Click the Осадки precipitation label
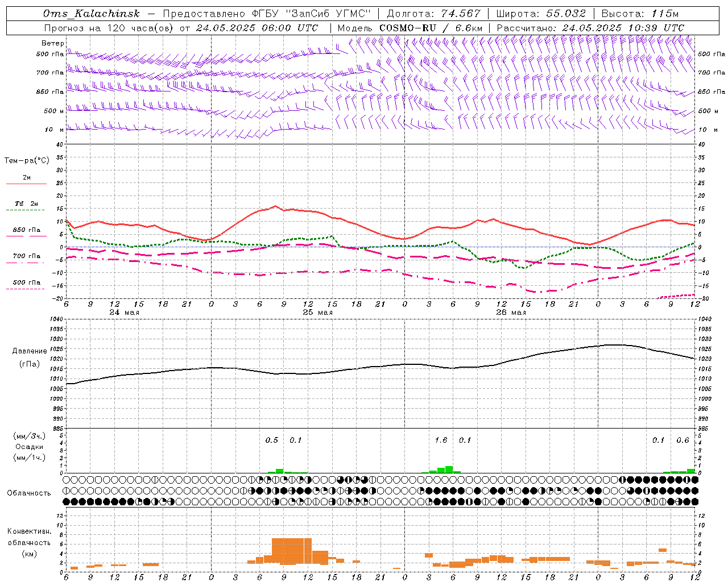Screen dimensions: 728x582 pos(30,447)
